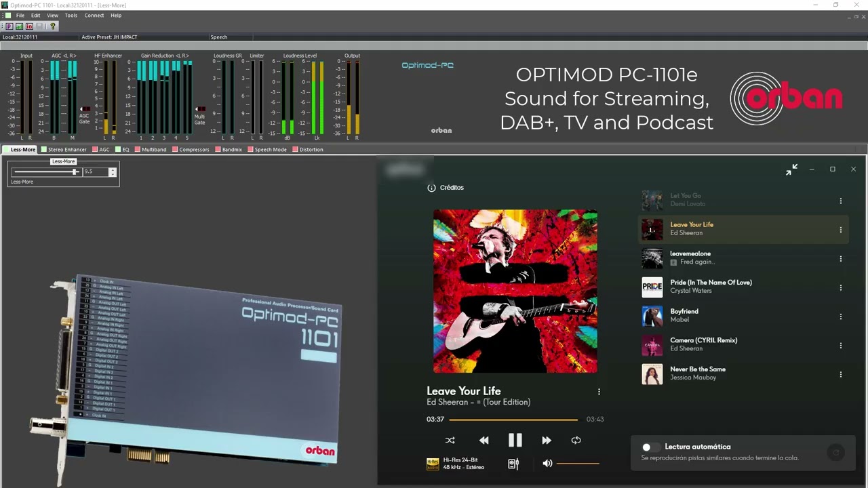Viewport: 868px width, 488px height.
Task: Switch to the Compressors tab
Action: (x=191, y=149)
